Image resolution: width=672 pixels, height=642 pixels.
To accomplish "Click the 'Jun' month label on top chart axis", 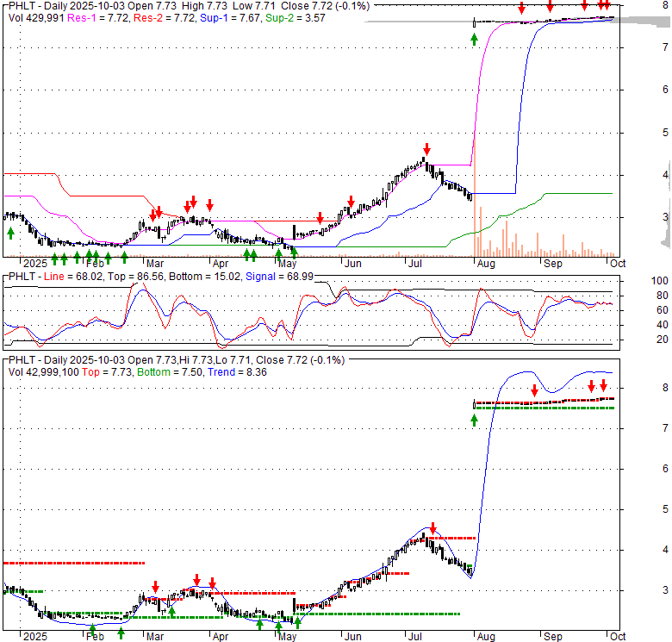I will [353, 264].
